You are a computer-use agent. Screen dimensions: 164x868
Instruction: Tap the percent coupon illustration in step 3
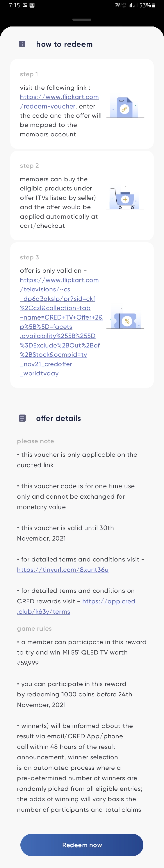pos(125,320)
